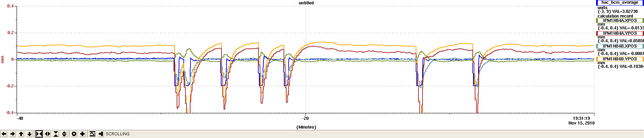The height and width of the screenshot is (138, 644).
Task: Click the SCROLLING status label
Action: tap(118, 134)
